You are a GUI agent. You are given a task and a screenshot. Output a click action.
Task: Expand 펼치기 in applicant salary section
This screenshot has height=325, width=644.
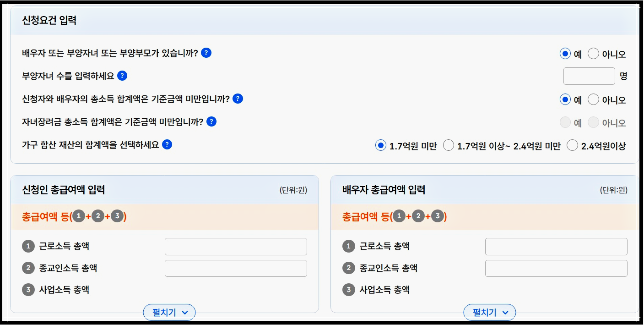pyautogui.click(x=169, y=312)
